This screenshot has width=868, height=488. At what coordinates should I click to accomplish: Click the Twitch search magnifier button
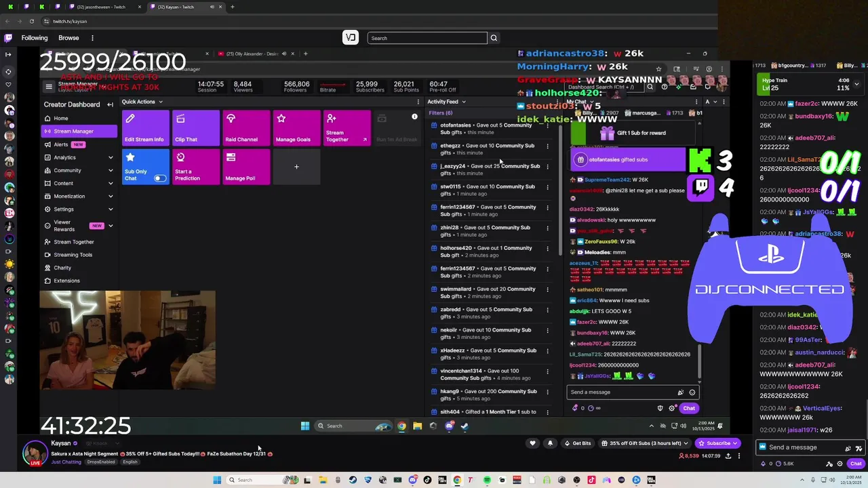[x=494, y=38]
